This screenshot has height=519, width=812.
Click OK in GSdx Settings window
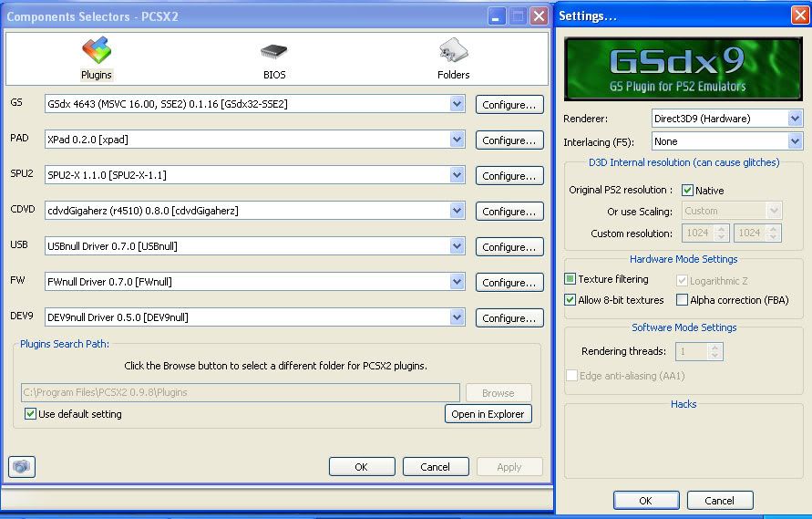646,501
